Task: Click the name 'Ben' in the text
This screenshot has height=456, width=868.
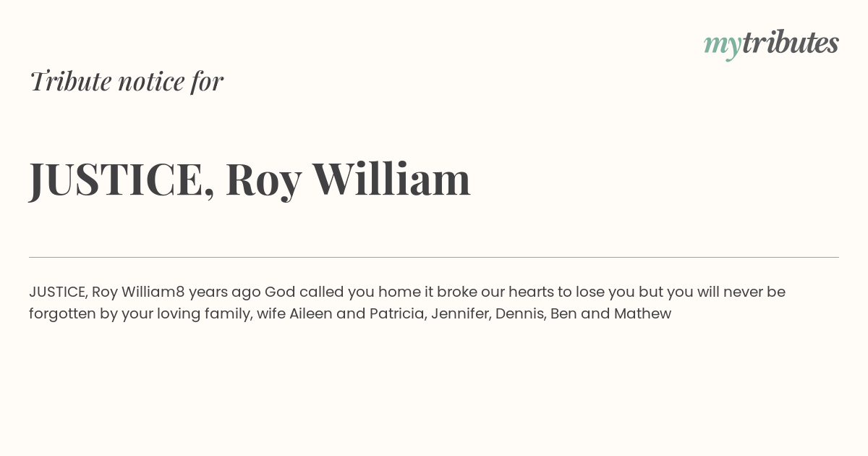Action: click(x=563, y=313)
